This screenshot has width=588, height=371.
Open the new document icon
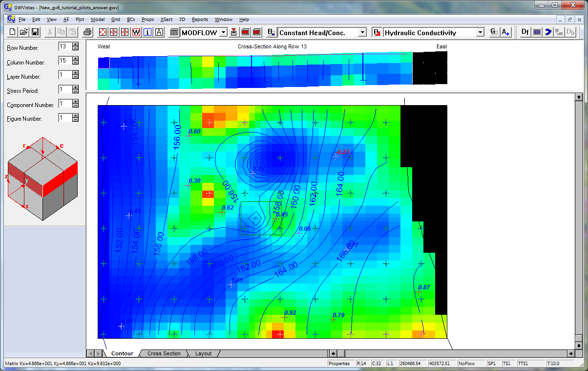(13, 32)
